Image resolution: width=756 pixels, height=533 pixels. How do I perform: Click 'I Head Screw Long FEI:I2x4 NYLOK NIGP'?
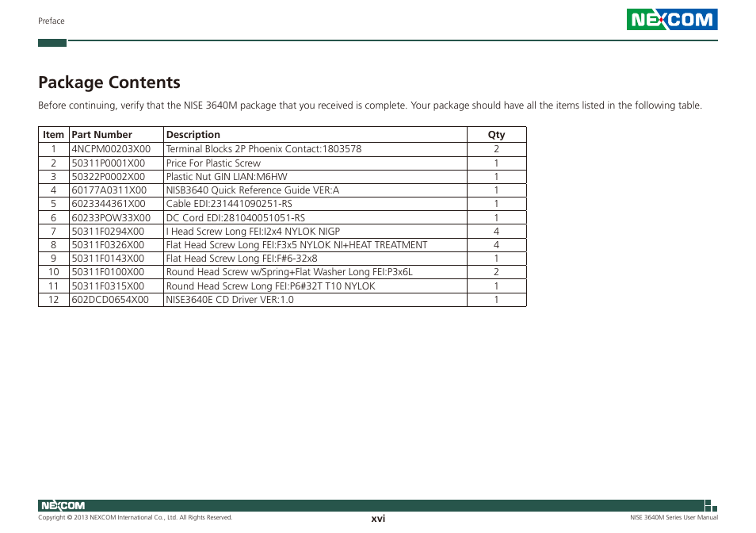click(x=253, y=231)
